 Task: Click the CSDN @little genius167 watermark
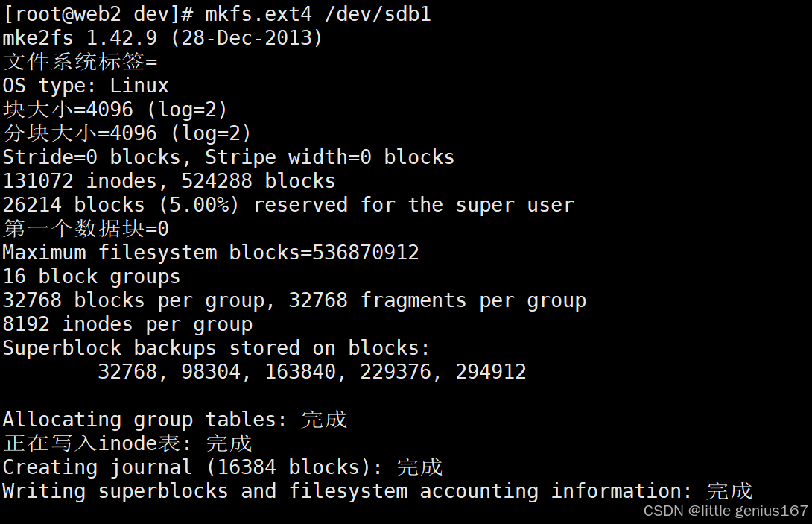coord(726,511)
